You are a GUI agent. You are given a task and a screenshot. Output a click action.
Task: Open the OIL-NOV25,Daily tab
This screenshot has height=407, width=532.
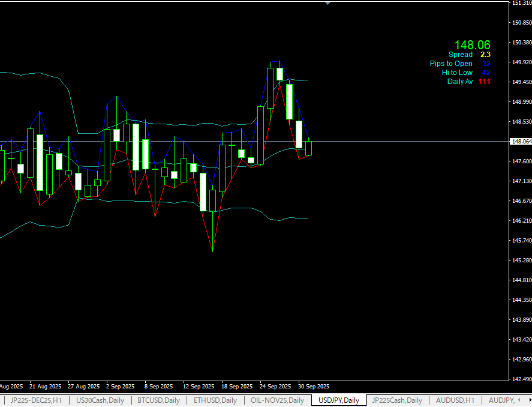pyautogui.click(x=277, y=400)
